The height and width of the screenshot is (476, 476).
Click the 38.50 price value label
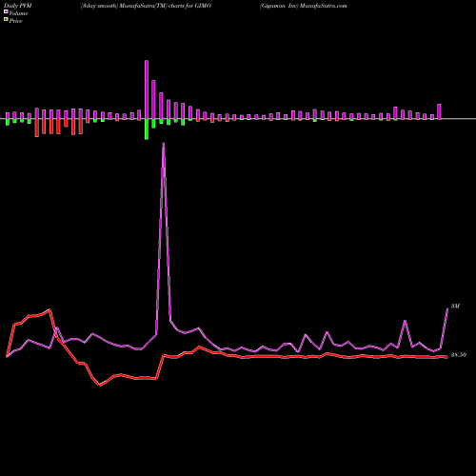tap(459, 355)
